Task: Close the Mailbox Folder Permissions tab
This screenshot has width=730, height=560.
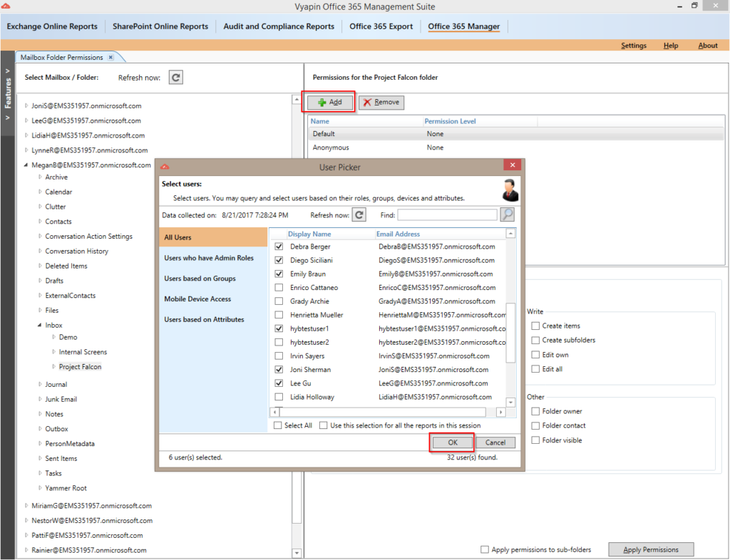Action: click(x=110, y=57)
